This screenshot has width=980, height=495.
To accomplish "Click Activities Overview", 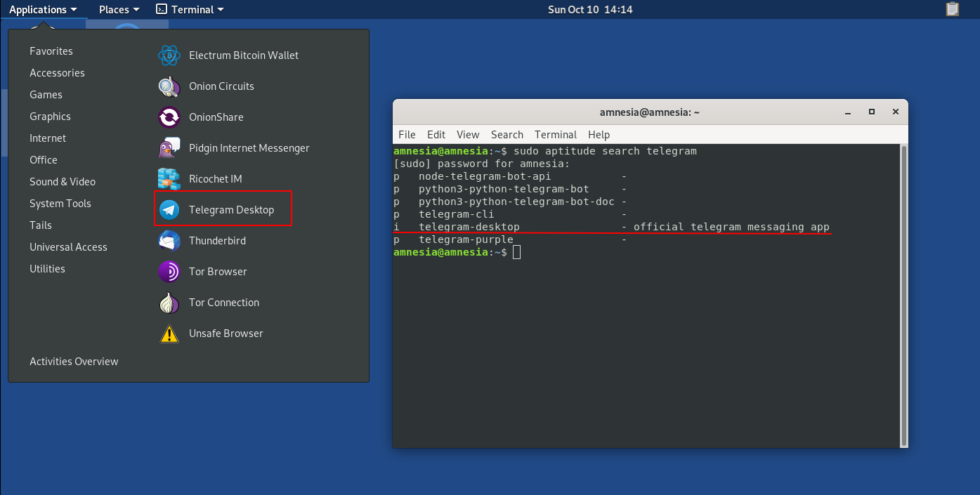I will [x=74, y=362].
